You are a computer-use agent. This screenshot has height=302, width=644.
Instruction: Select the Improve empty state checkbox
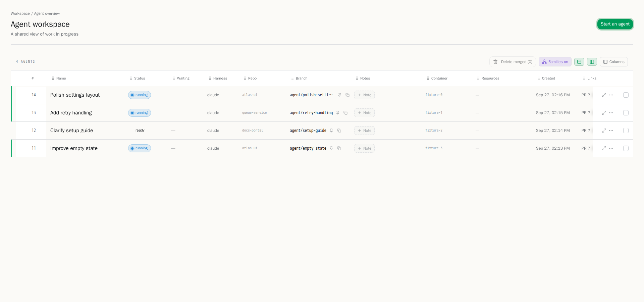(x=626, y=148)
